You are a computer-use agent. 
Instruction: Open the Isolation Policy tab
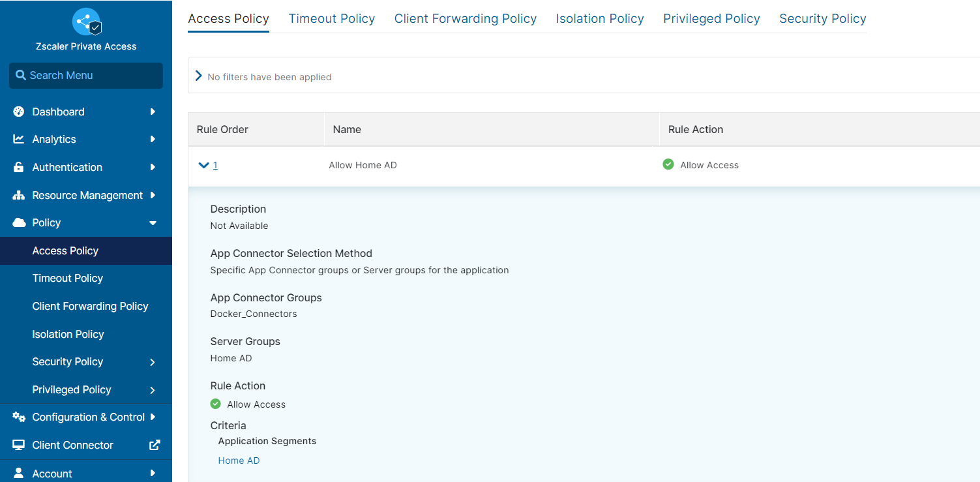[x=599, y=18]
